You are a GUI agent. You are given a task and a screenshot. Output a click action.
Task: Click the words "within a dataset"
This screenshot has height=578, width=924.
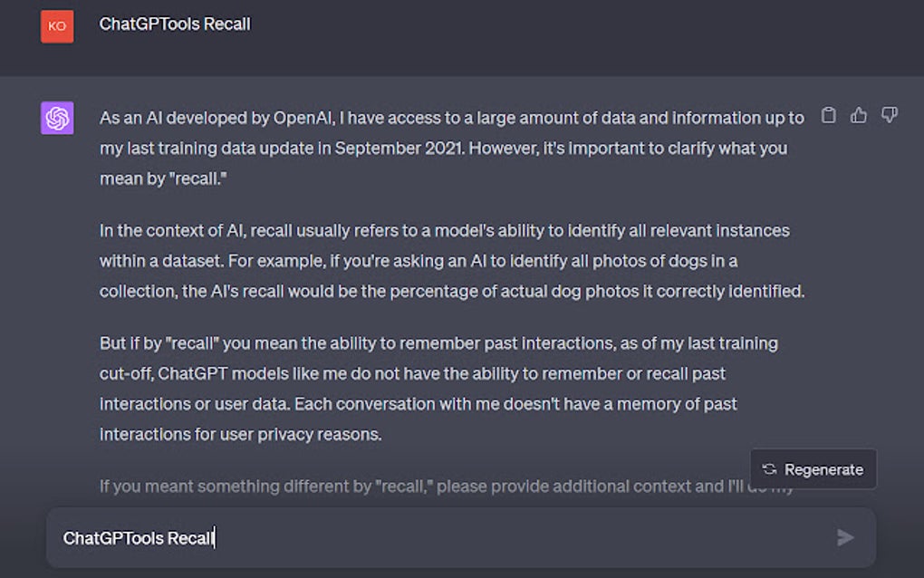pyautogui.click(x=160, y=261)
